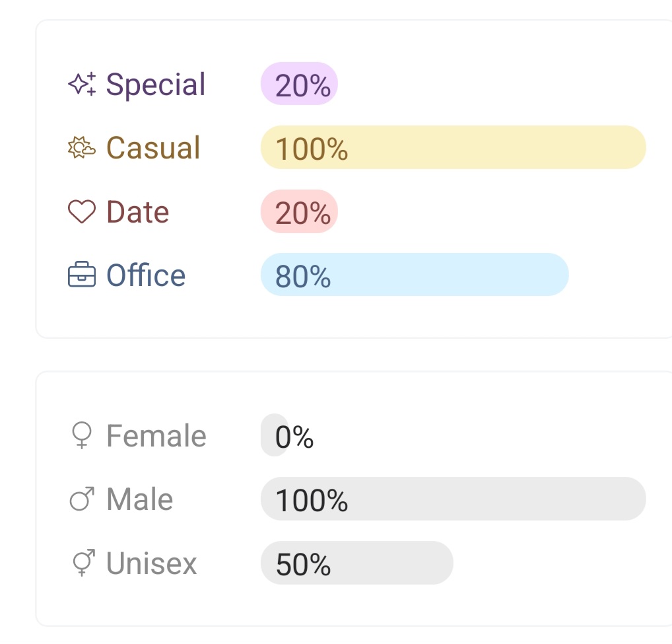Screen dimensions: 672x644
Task: Select the Special occasion label
Action: (156, 85)
